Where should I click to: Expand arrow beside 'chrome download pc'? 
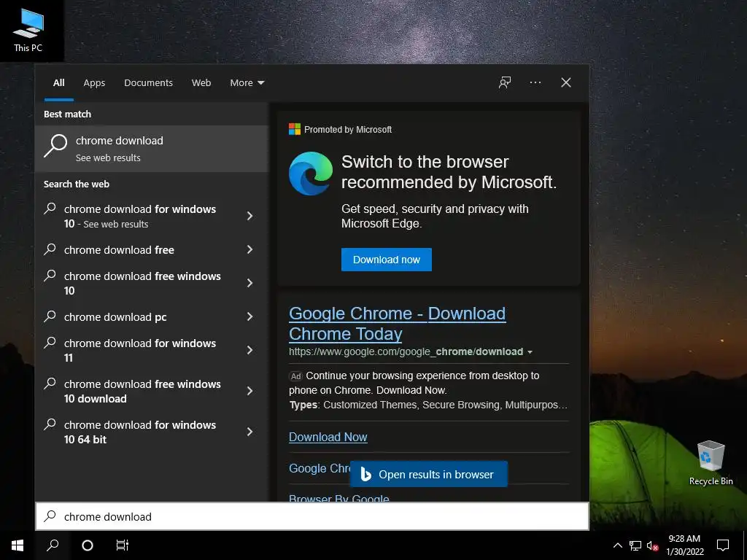[249, 316]
